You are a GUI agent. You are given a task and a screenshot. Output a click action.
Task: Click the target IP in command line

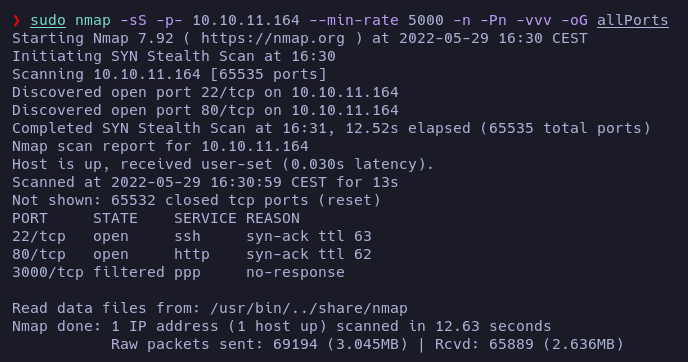246,20
